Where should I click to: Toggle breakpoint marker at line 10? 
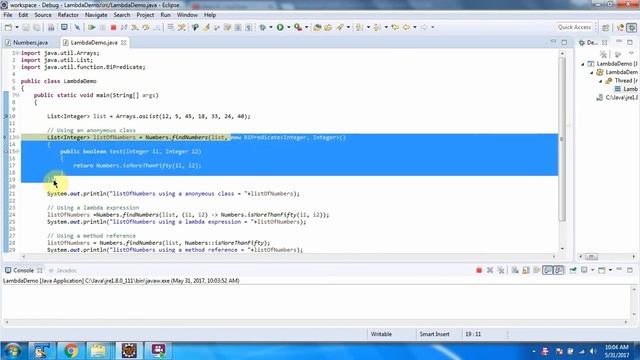point(6,116)
